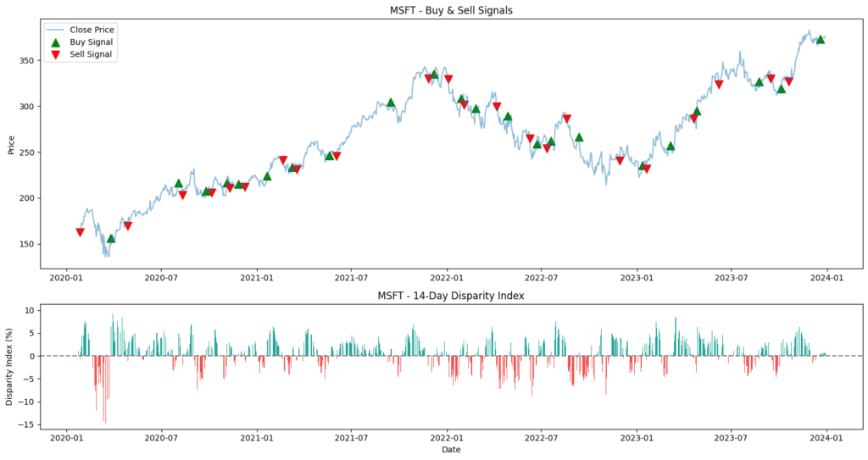Click the 200 tick on the Price axis

[28, 198]
